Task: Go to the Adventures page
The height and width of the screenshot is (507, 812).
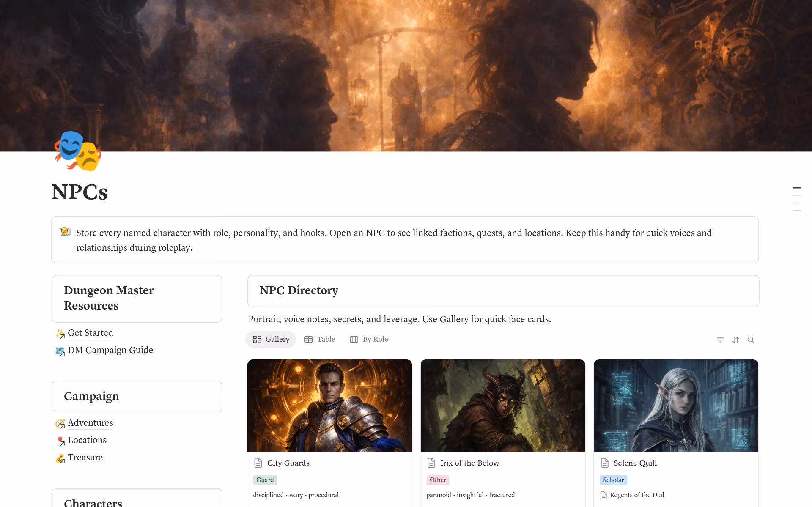Action: click(90, 423)
